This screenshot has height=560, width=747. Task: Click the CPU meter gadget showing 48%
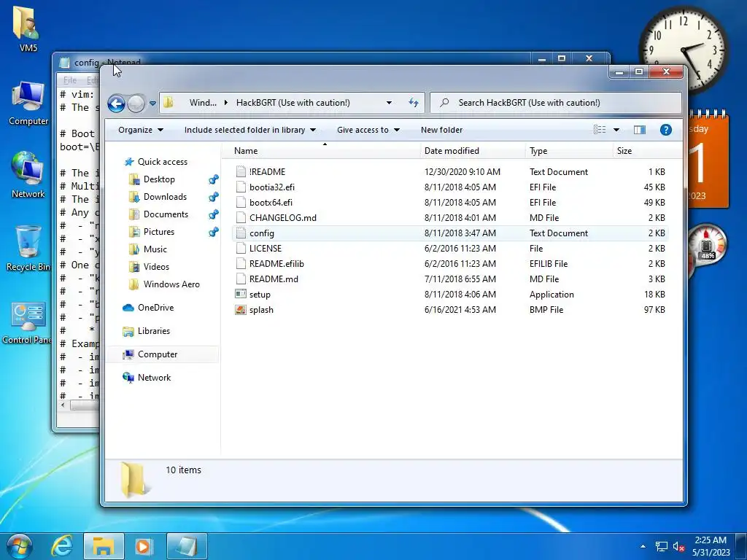point(707,245)
